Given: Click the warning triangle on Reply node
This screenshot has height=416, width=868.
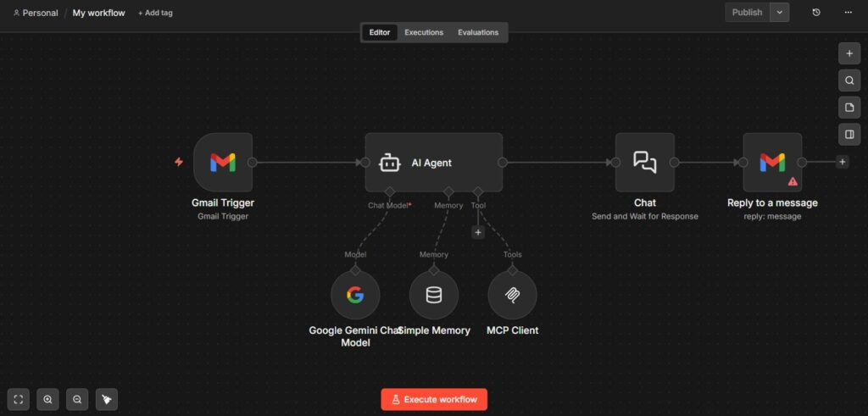Looking at the screenshot, I should 793,181.
